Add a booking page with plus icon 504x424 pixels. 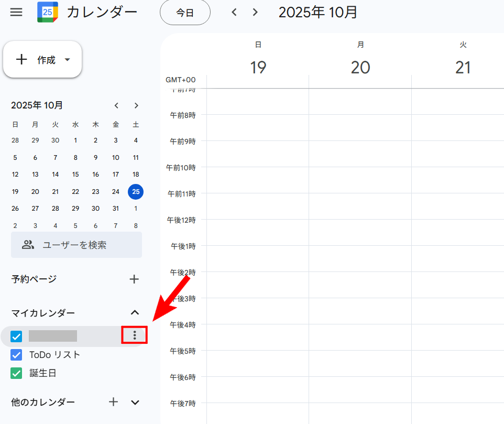click(134, 279)
